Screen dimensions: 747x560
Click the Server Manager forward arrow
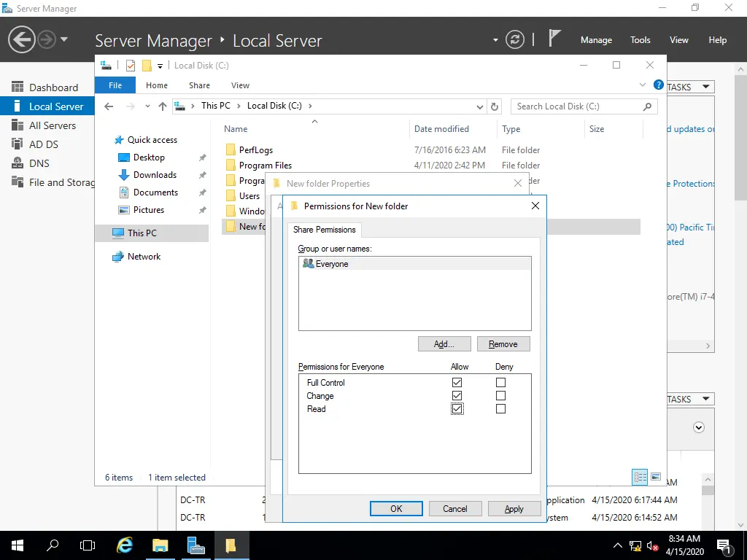pos(47,39)
